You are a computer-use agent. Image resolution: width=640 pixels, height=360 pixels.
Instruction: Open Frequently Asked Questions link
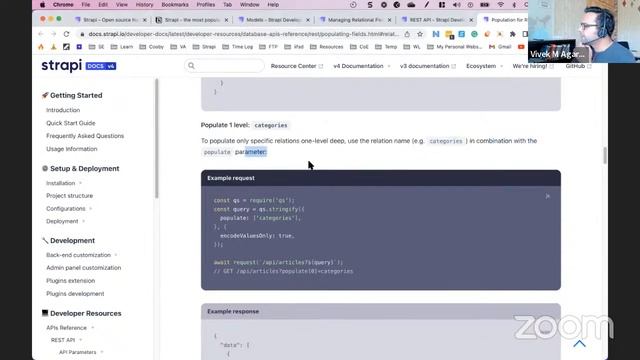click(85, 136)
